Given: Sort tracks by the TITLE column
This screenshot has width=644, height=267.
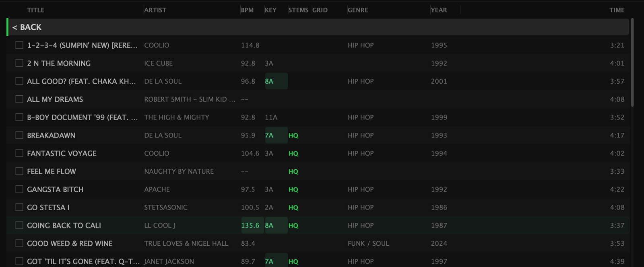Looking at the screenshot, I should click(36, 10).
